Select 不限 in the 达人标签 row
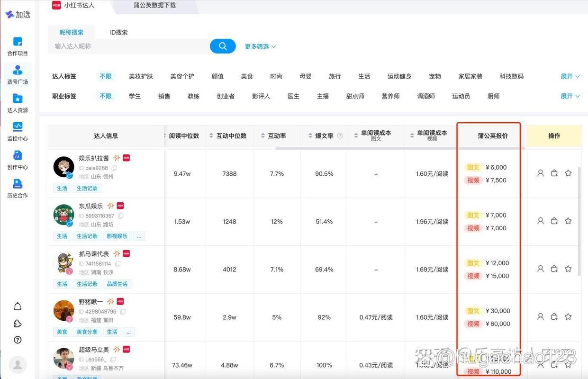The height and width of the screenshot is (379, 588). 106,76
